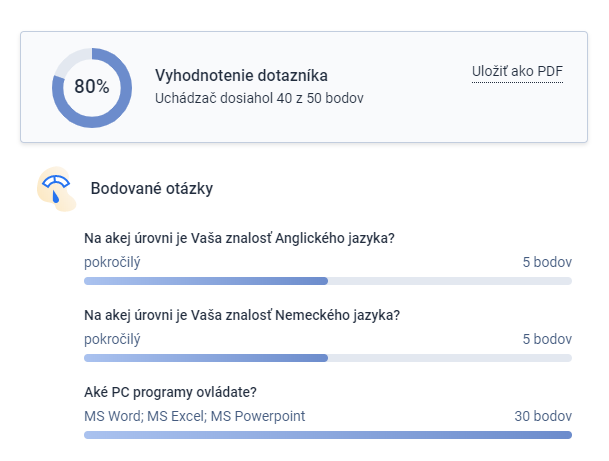609x461 pixels.
Task: Click the 80% donut chart
Action: pyautogui.click(x=92, y=88)
